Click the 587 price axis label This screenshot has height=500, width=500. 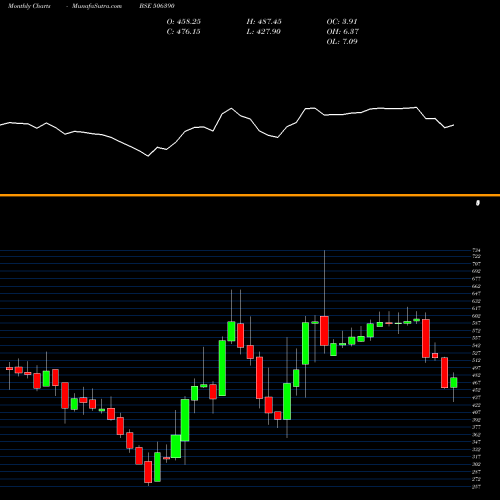[476, 323]
